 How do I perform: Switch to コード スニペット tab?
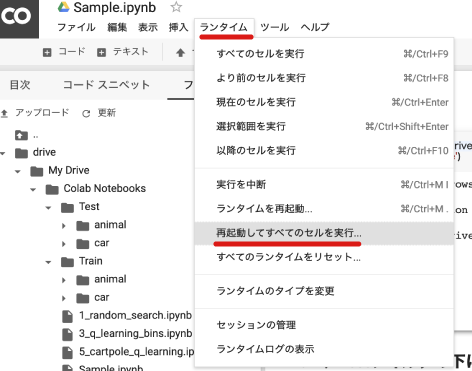point(106,85)
